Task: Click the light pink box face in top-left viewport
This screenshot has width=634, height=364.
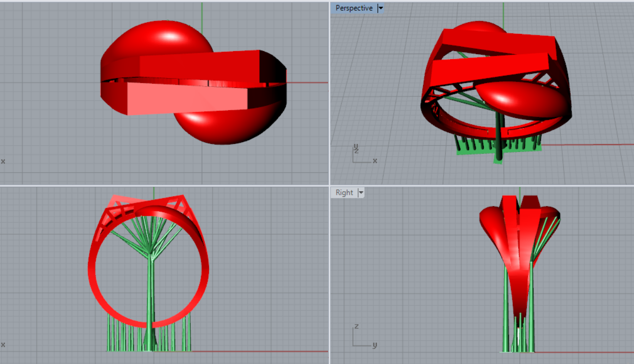Action: pyautogui.click(x=187, y=98)
